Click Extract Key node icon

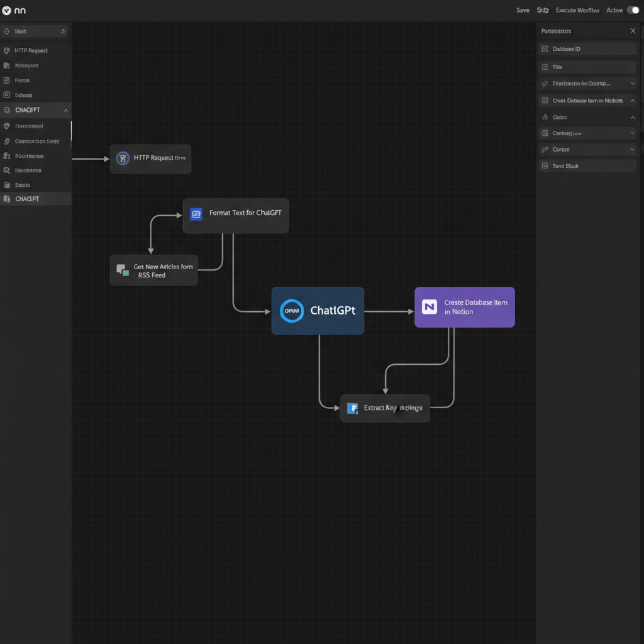(x=352, y=408)
